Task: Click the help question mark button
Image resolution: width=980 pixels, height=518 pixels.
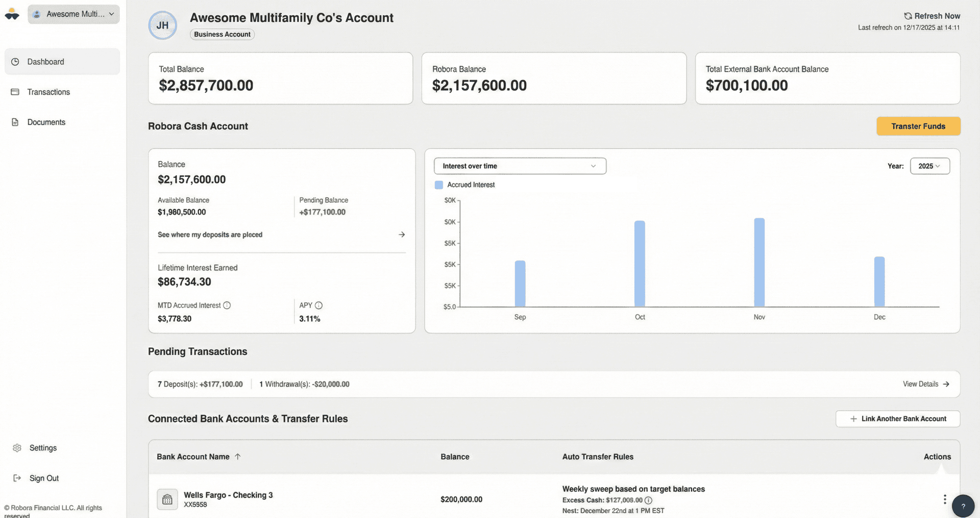Action: [964, 506]
